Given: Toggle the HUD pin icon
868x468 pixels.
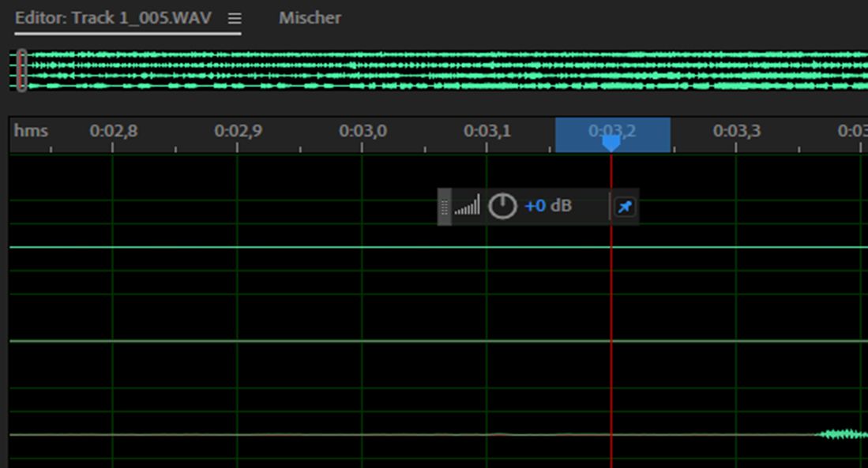Looking at the screenshot, I should click(x=625, y=207).
